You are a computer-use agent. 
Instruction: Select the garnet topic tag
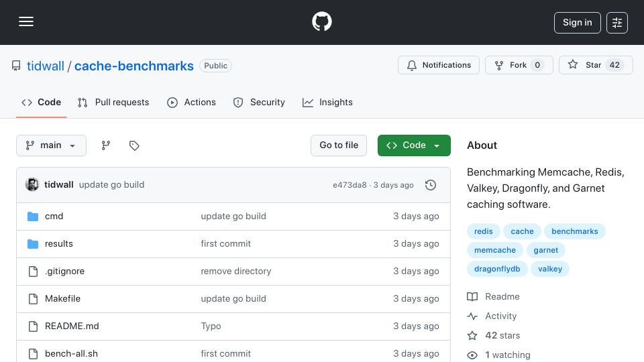[x=545, y=250]
